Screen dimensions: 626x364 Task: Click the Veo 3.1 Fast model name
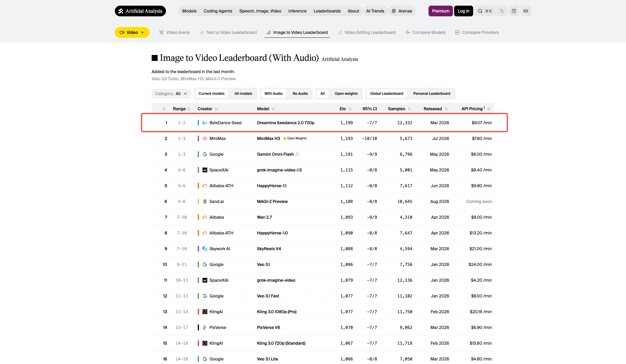point(268,296)
